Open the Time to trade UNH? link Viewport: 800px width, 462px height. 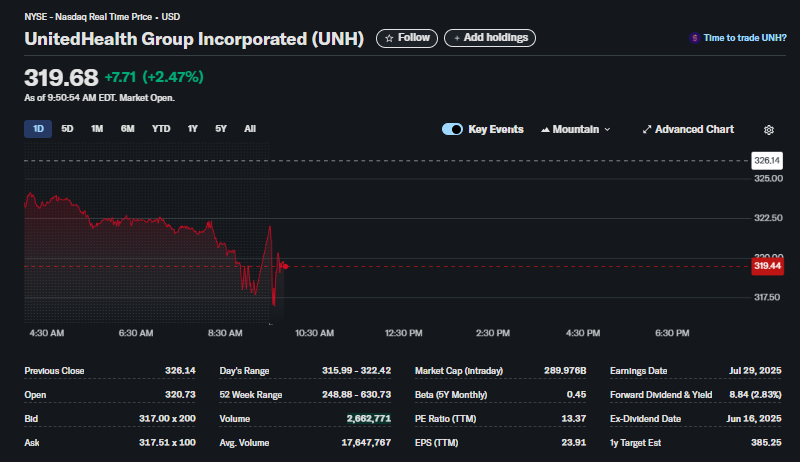pos(744,38)
